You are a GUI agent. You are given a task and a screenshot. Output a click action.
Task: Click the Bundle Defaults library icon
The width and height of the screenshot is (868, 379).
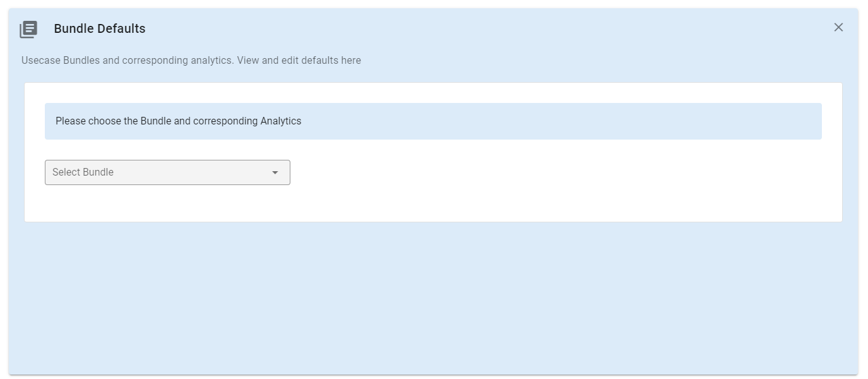[28, 29]
